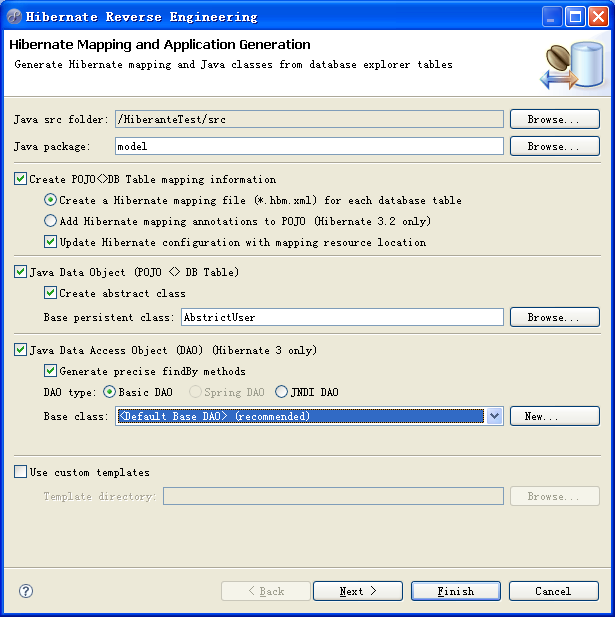The width and height of the screenshot is (615, 617).
Task: Maximize the Hibernate Reverse Engineering window
Action: coord(575,17)
